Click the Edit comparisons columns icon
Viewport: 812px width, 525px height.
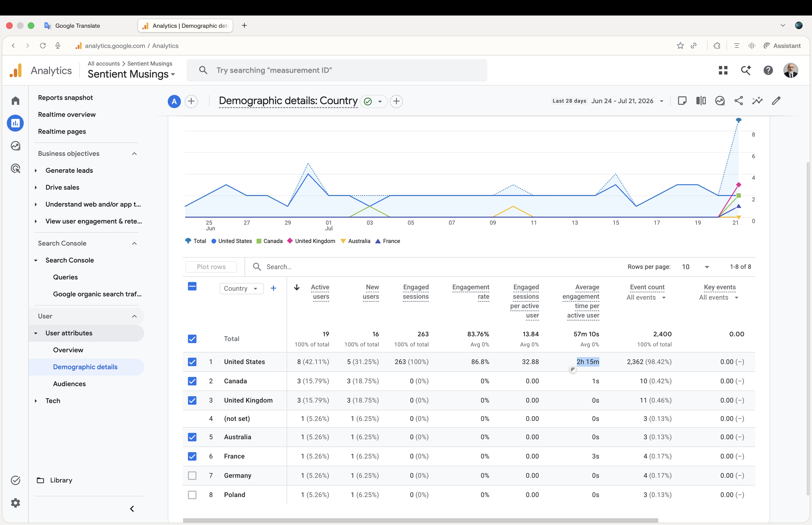(x=701, y=101)
